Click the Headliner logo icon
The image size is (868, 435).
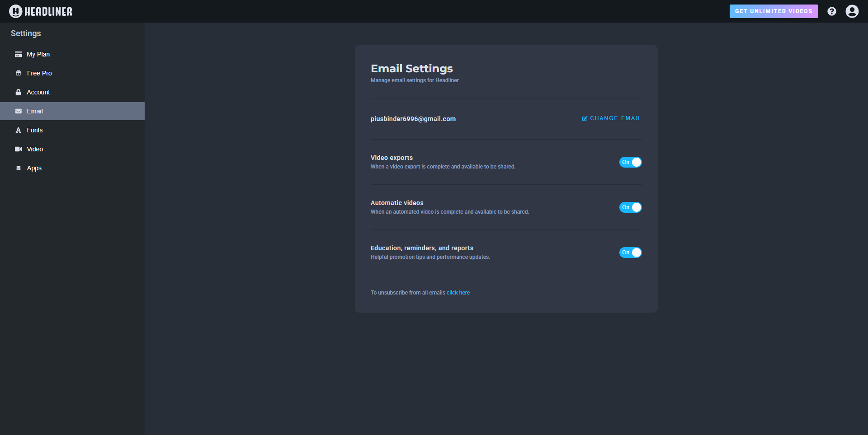[x=15, y=11]
